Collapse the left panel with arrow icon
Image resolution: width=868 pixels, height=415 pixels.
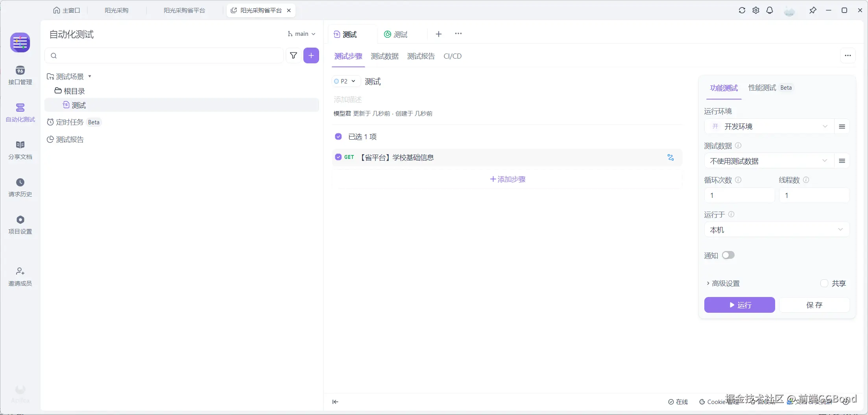[x=335, y=402]
